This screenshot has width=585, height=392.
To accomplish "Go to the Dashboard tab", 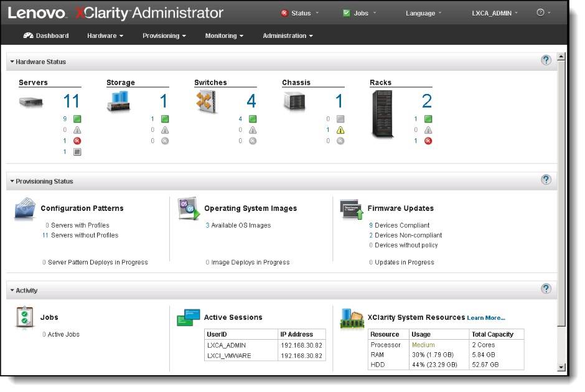I will [x=46, y=35].
